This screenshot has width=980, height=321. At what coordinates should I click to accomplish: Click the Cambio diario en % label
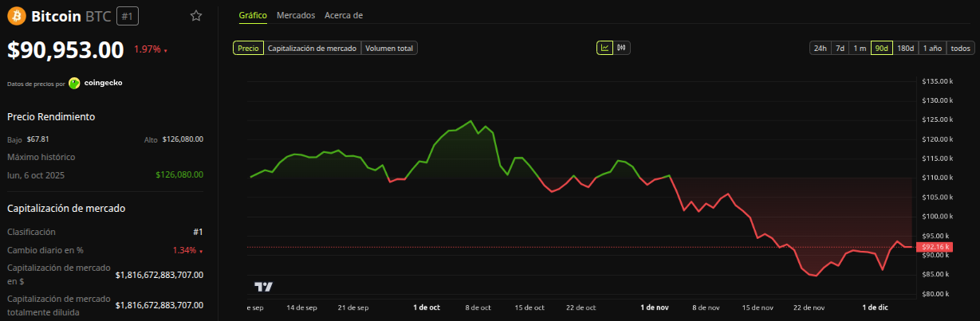[x=45, y=250]
